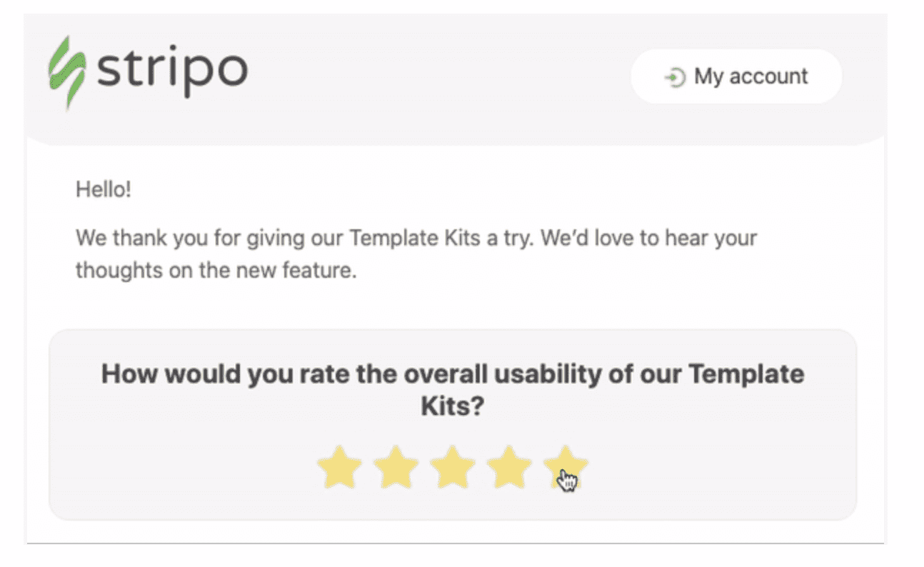Click the stripo wordmark text in header
Image resolution: width=924 pixels, height=567 pixels.
172,70
